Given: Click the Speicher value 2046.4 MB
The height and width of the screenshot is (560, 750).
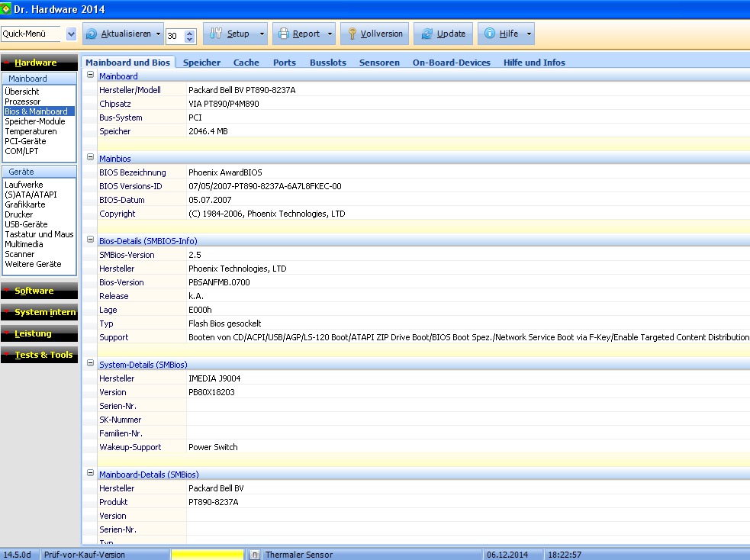Looking at the screenshot, I should tap(208, 131).
